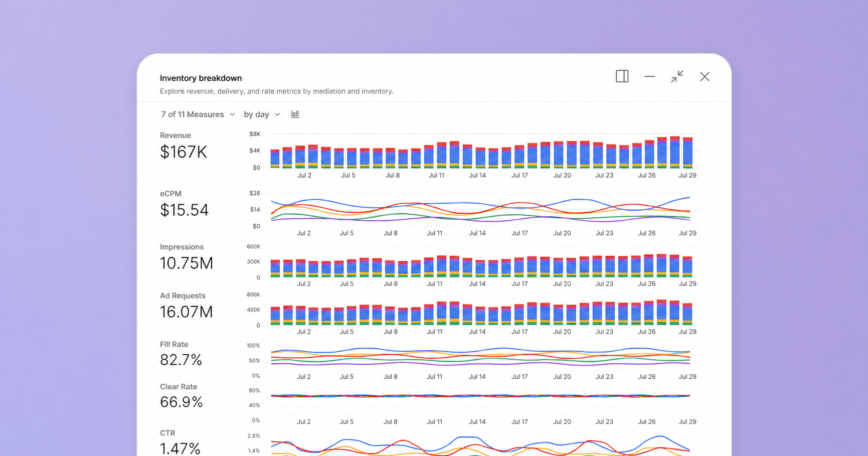The height and width of the screenshot is (456, 868).
Task: Click the 82.7% fill rate value
Action: [181, 360]
